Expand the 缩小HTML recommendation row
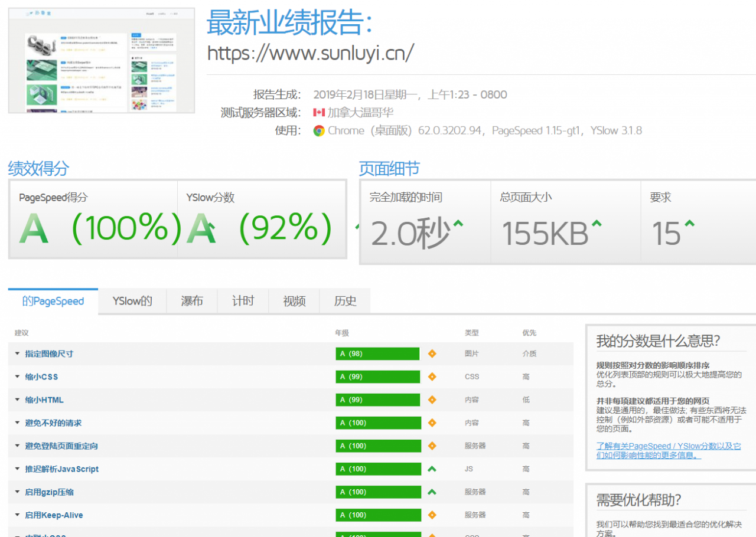The image size is (756, 537). point(44,400)
